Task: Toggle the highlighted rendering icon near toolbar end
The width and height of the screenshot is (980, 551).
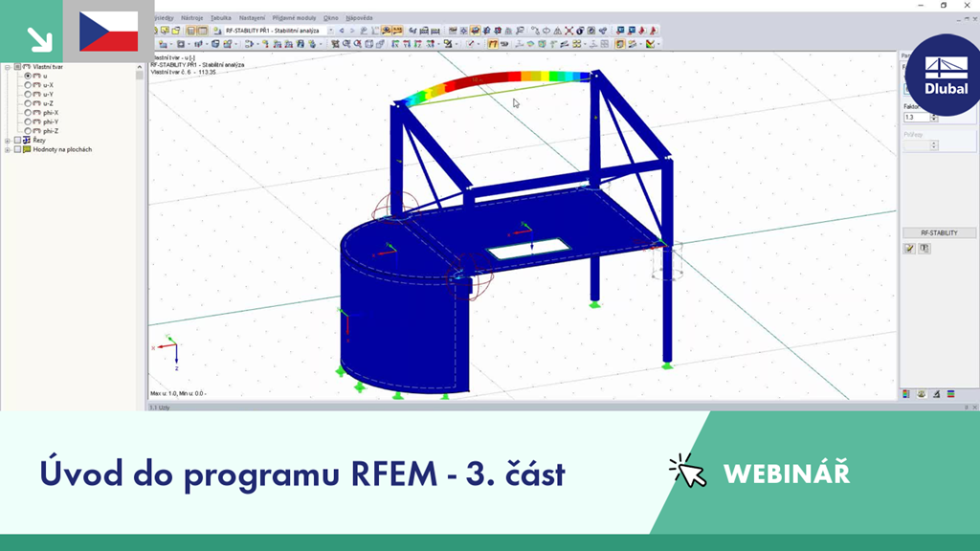Action: pos(619,44)
